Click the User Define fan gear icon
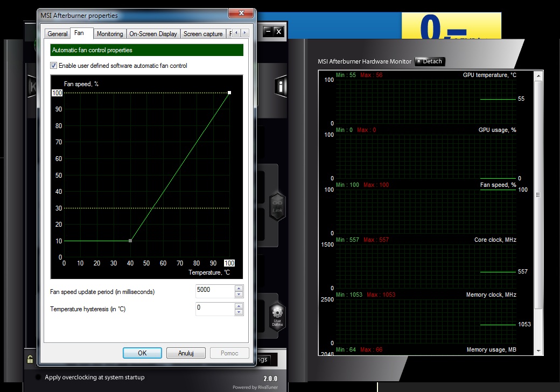Image resolution: width=560 pixels, height=392 pixels. [x=277, y=317]
